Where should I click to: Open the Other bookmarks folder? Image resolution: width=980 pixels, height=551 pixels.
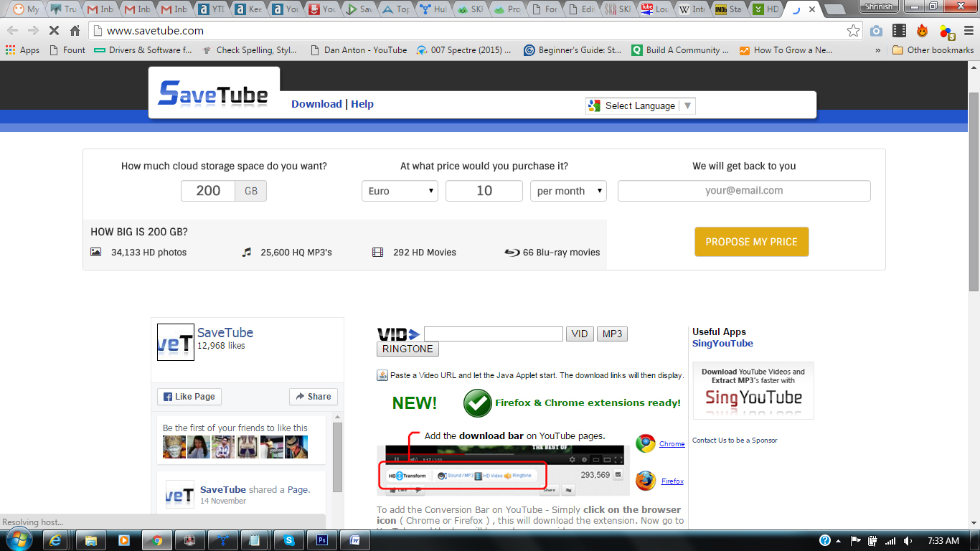click(x=933, y=50)
